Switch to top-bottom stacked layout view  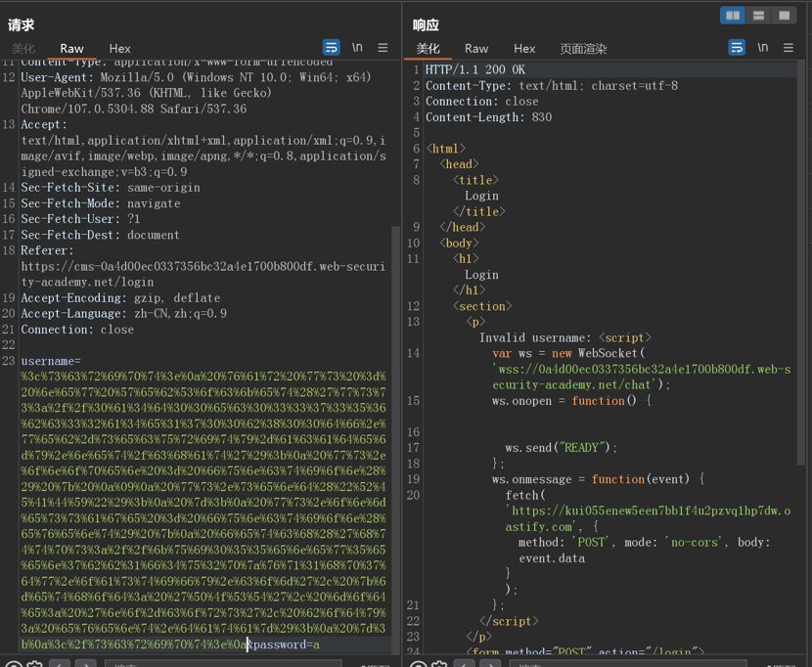coord(758,15)
